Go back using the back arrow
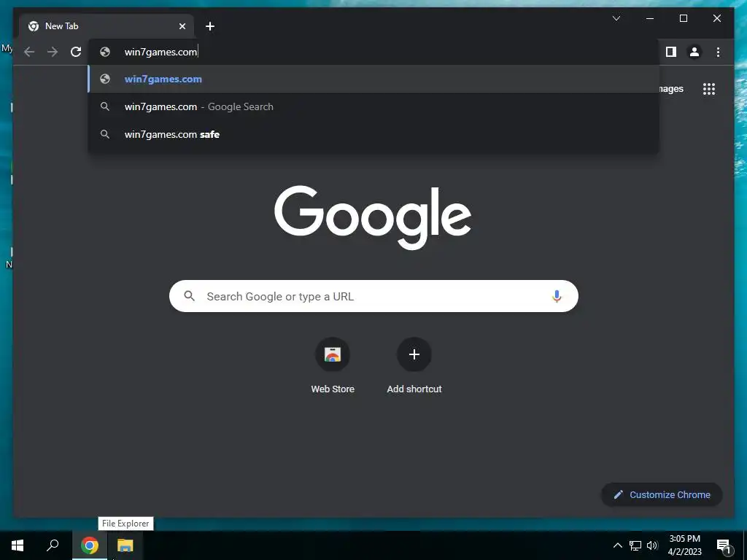This screenshot has width=747, height=560. [x=29, y=52]
